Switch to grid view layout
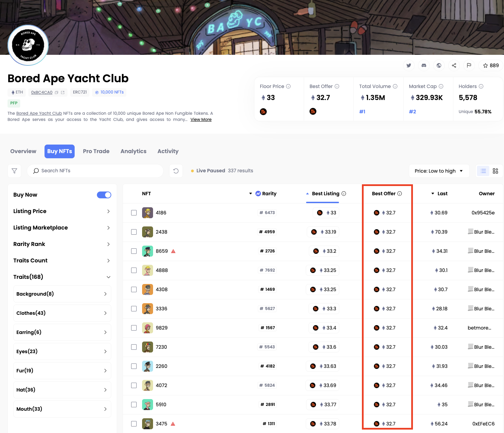 tap(495, 171)
